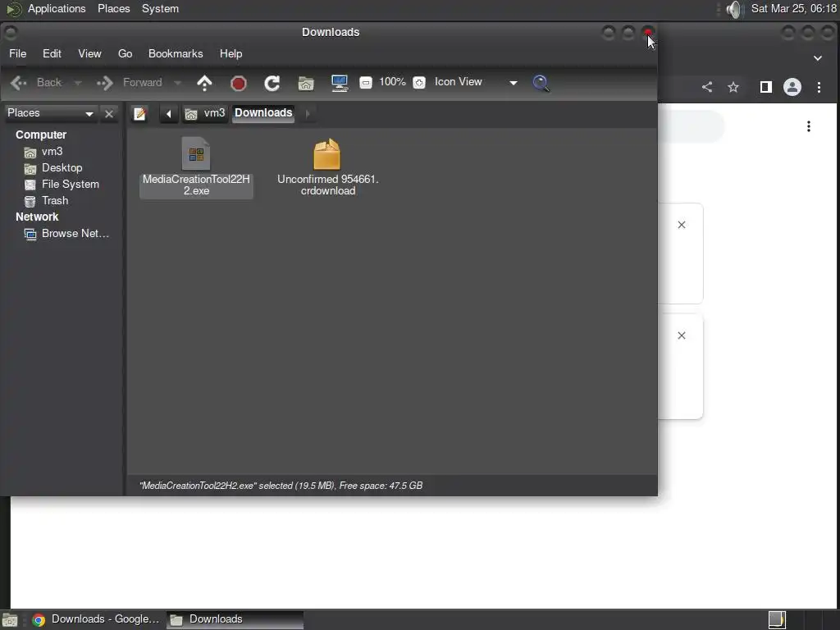Click the status bar selection text
840x630 pixels.
click(x=281, y=486)
